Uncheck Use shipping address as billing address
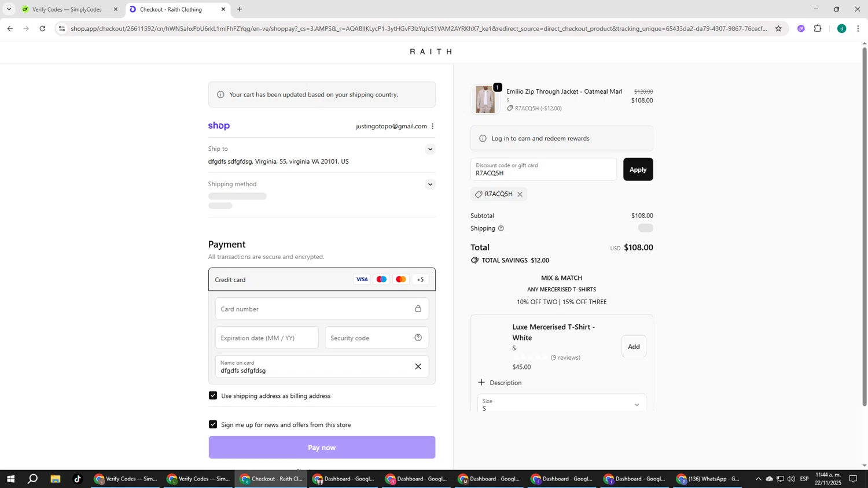 [213, 395]
